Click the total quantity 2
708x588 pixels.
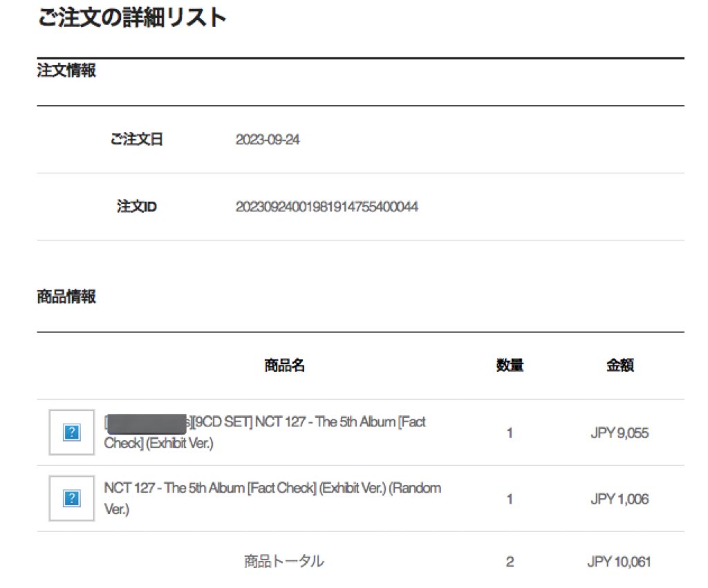pyautogui.click(x=510, y=562)
